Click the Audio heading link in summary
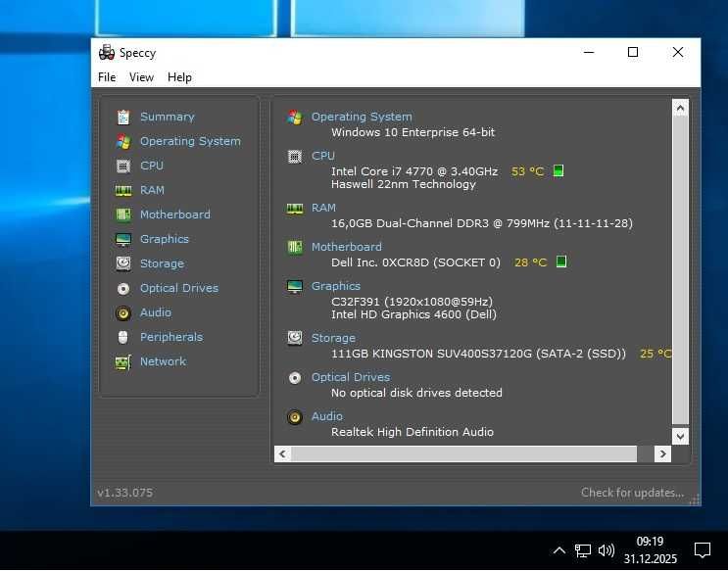The image size is (728, 571). [327, 416]
